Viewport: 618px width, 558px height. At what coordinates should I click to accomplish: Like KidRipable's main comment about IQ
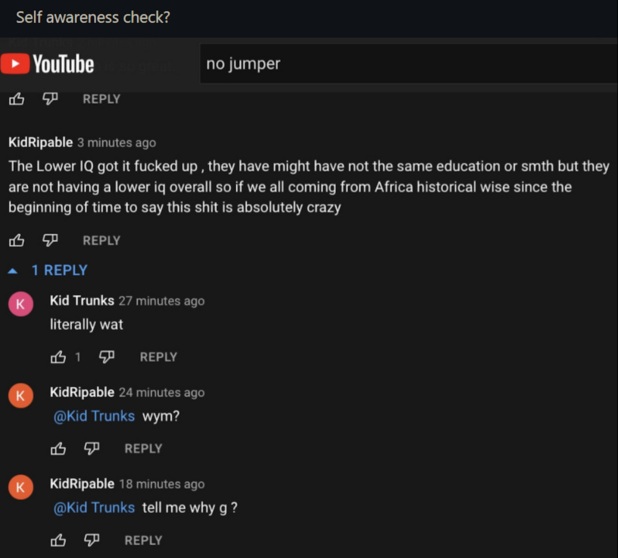pyautogui.click(x=16, y=240)
